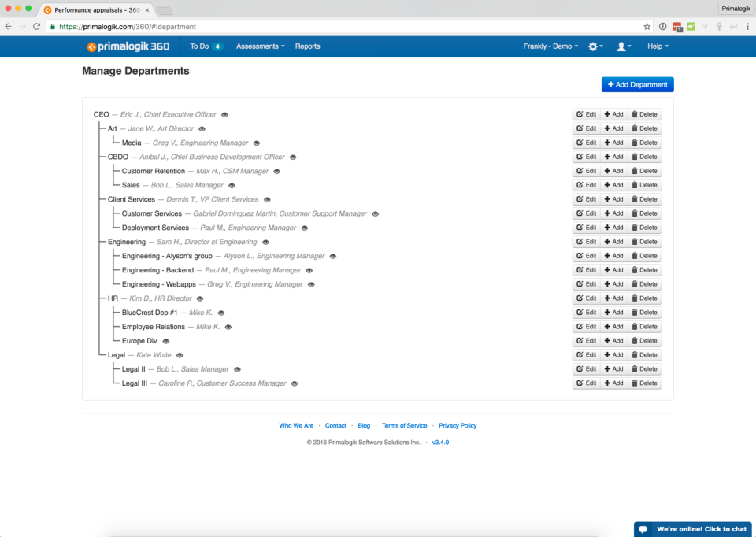
Task: Click the Primalogik 360 logo
Action: tap(128, 46)
